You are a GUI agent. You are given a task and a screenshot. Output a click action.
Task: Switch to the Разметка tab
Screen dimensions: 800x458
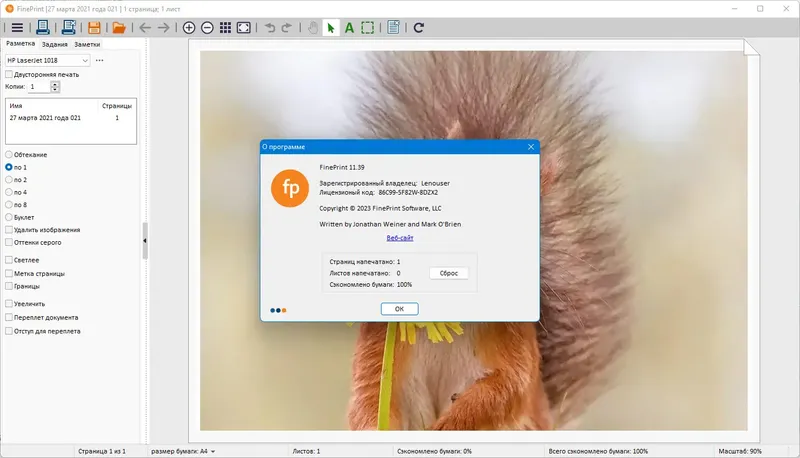click(x=20, y=44)
